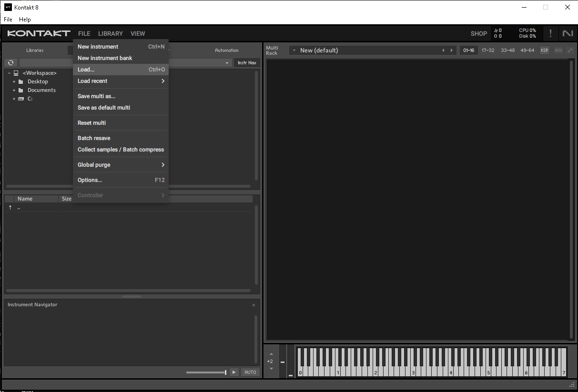Select instrument page 17-32
This screenshot has height=392, width=578.
click(488, 50)
